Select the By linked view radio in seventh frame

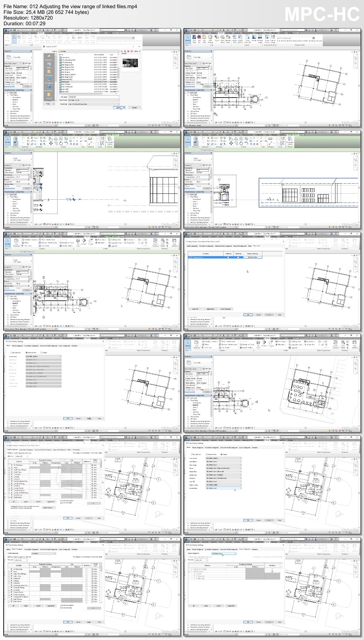27,353
